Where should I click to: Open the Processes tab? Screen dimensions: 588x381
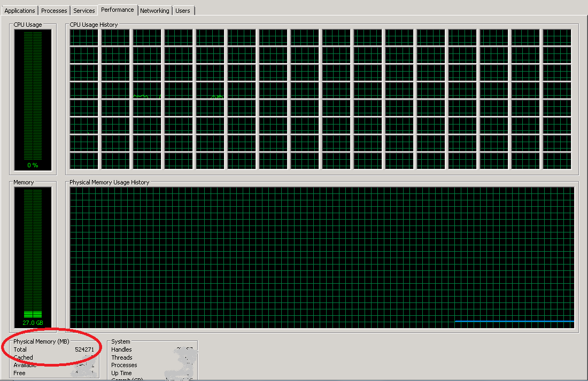[x=54, y=11]
